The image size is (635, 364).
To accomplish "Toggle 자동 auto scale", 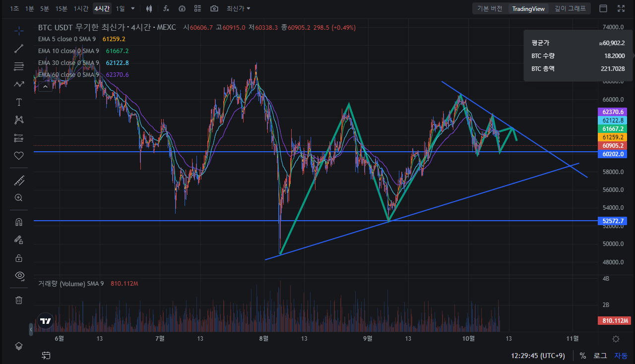I will 621,356.
